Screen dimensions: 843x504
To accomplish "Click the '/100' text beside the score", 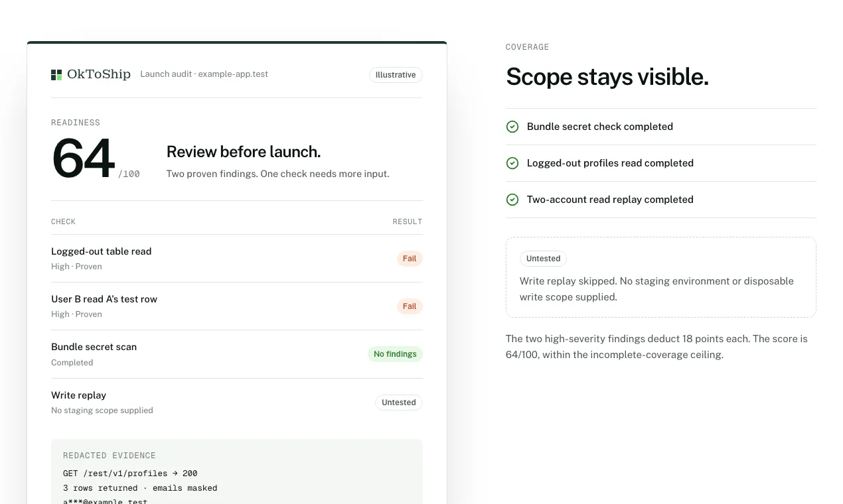I will 129,174.
